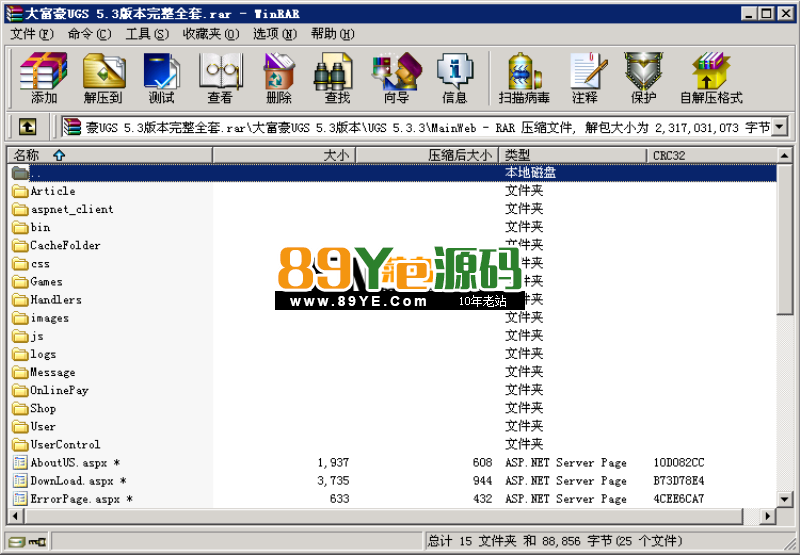
Task: Click size value 3,735
Action: point(333,481)
